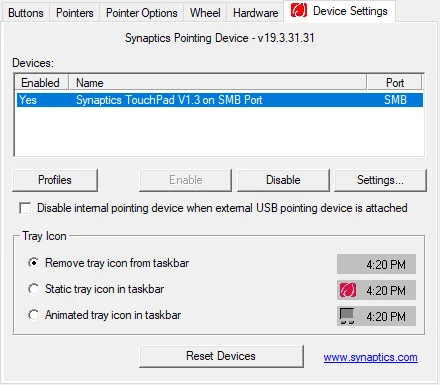Screen dimensions: 440x385
Task: Open the www.synaptics.com link
Action: click(x=370, y=357)
